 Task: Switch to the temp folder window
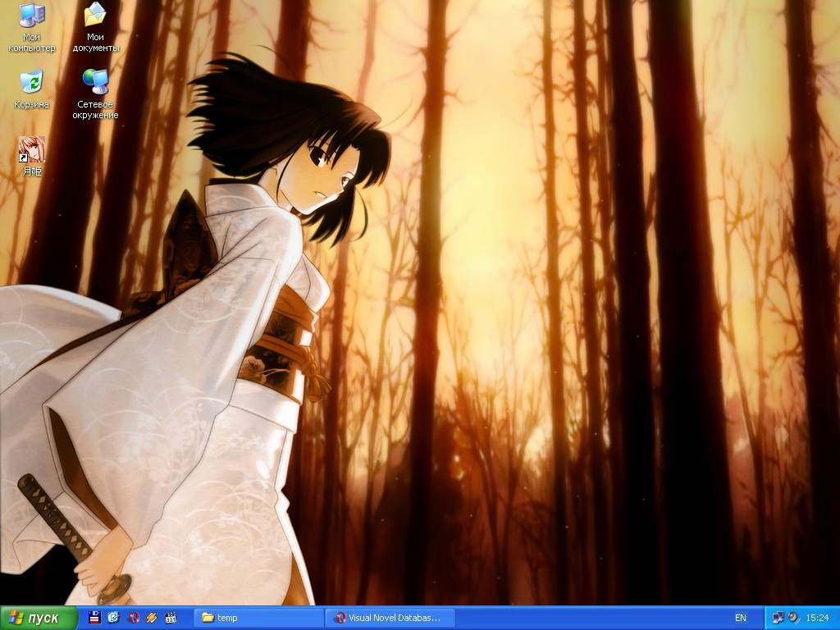[x=258, y=618]
